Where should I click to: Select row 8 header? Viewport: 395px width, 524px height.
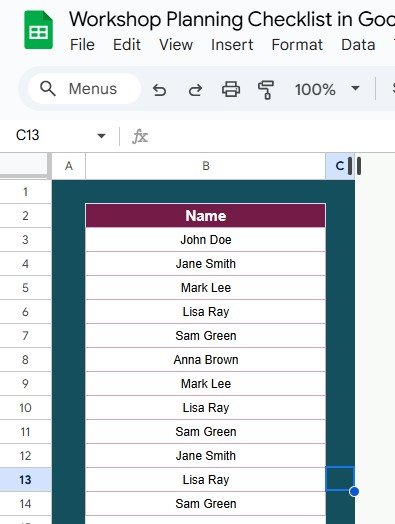pos(25,360)
